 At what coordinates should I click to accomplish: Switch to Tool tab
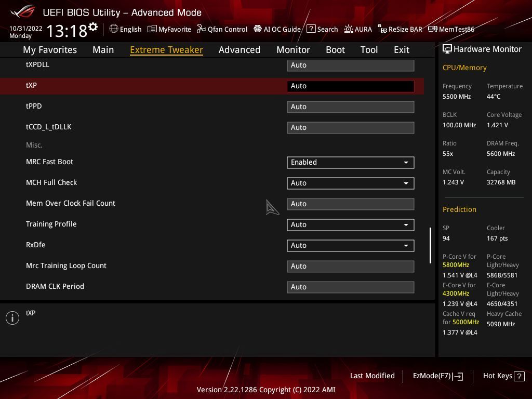369,50
